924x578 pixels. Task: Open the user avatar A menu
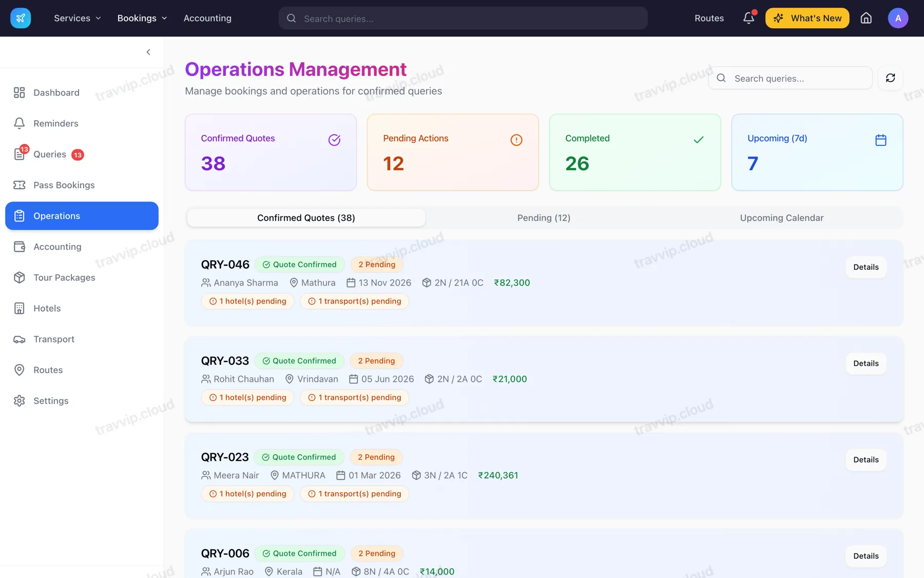pos(898,18)
